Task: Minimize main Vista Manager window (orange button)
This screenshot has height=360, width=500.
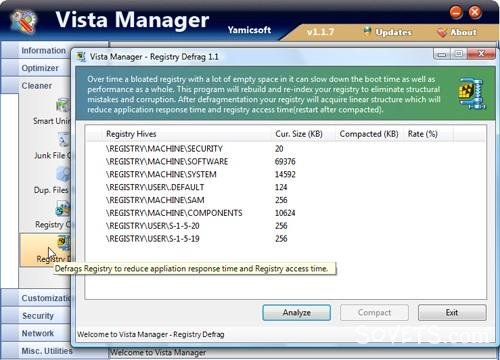Action: tap(456, 12)
